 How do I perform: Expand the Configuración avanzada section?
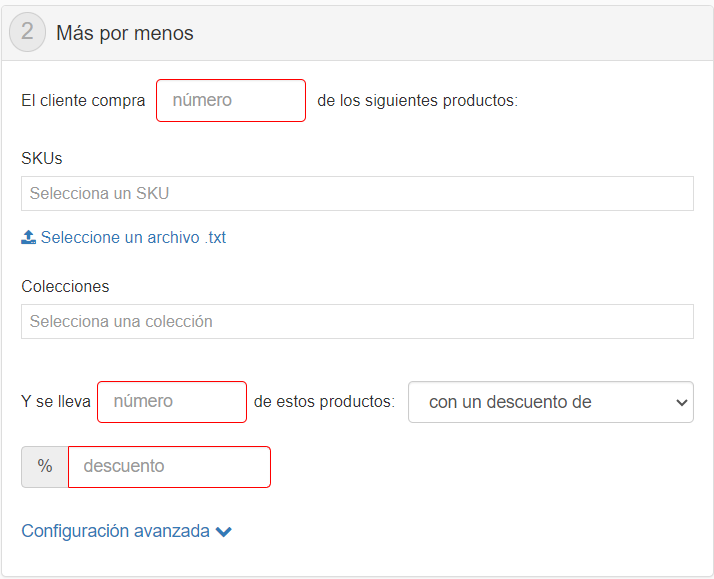point(116,531)
